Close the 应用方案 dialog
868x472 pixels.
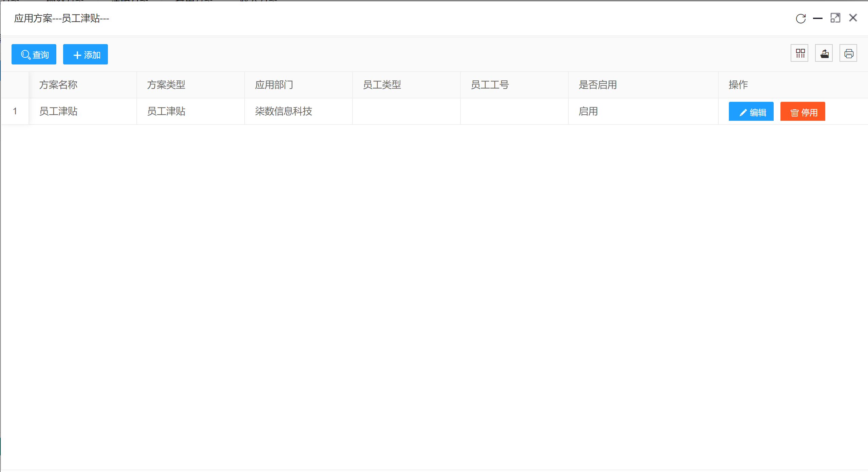coord(853,18)
